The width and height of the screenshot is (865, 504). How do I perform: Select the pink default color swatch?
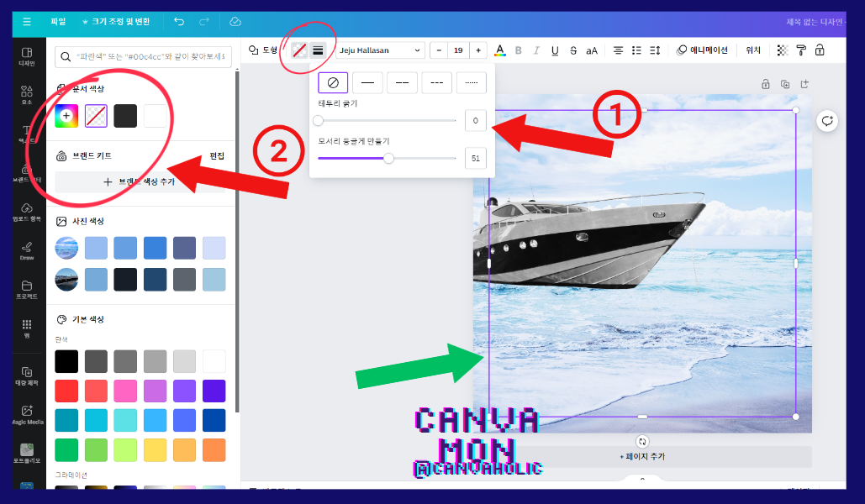click(x=125, y=391)
